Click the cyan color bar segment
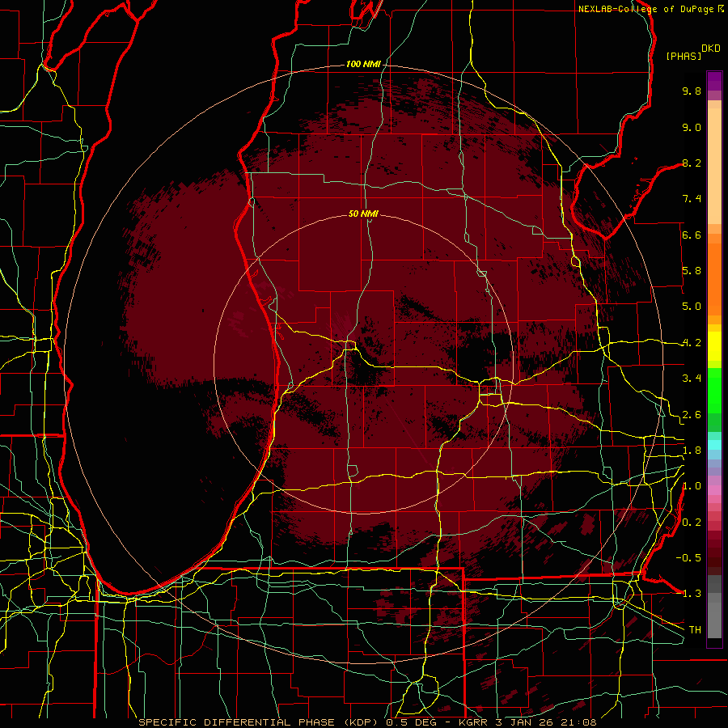Screen dimensions: 728x728 coord(714,445)
